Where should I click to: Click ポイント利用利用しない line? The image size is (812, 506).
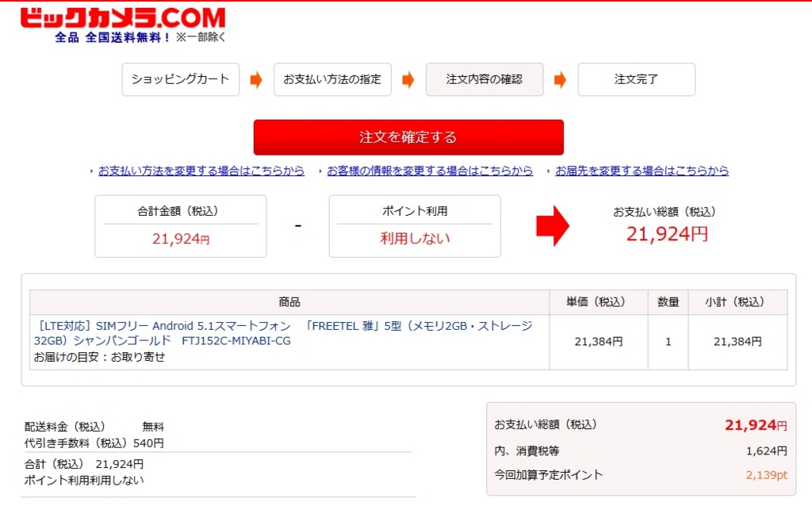(x=84, y=480)
